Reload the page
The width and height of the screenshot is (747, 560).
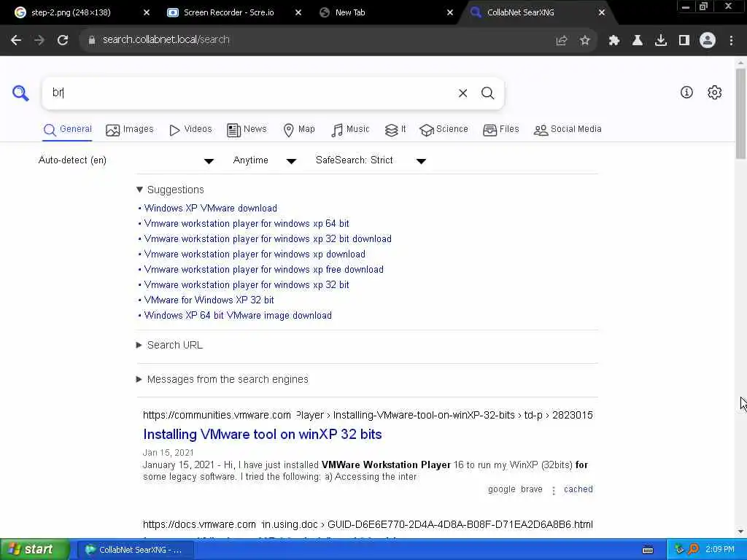pos(63,40)
